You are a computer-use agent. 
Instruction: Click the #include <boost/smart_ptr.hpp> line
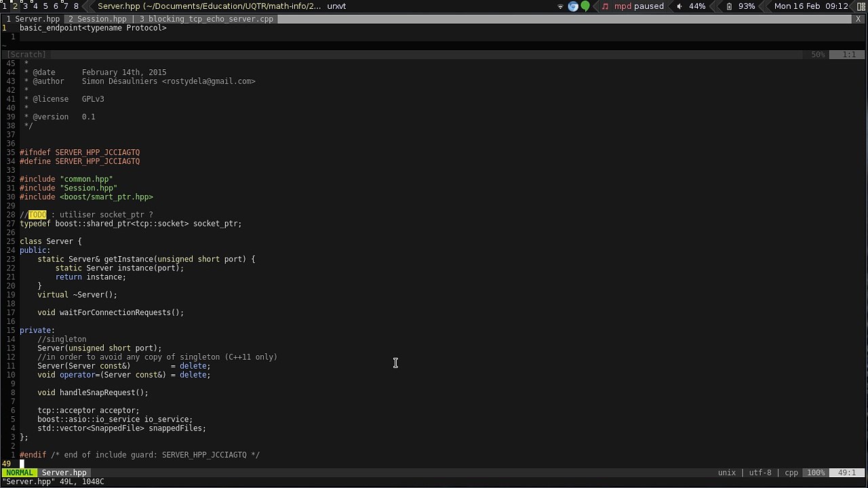tap(86, 197)
